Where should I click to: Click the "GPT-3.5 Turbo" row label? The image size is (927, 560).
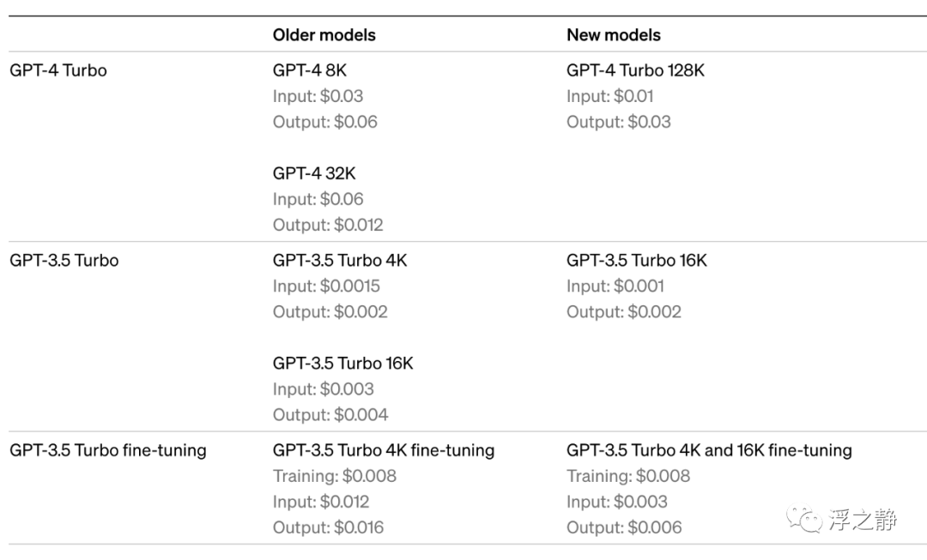point(64,260)
